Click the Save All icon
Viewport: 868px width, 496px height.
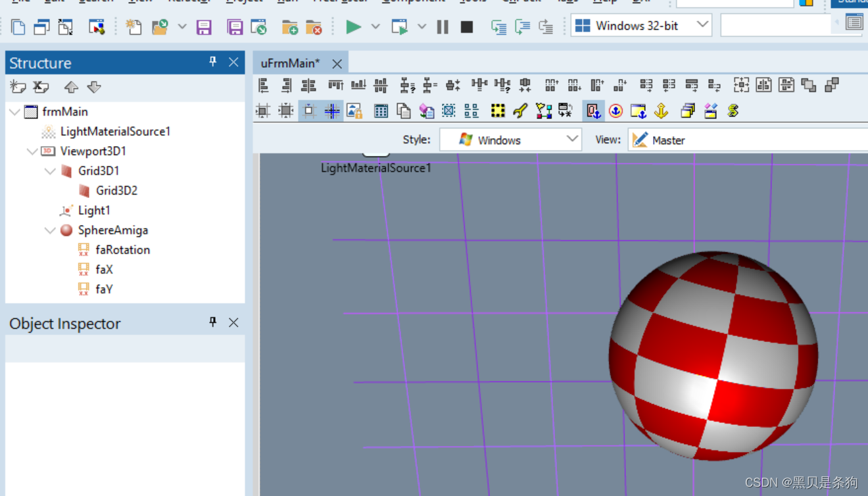[235, 26]
